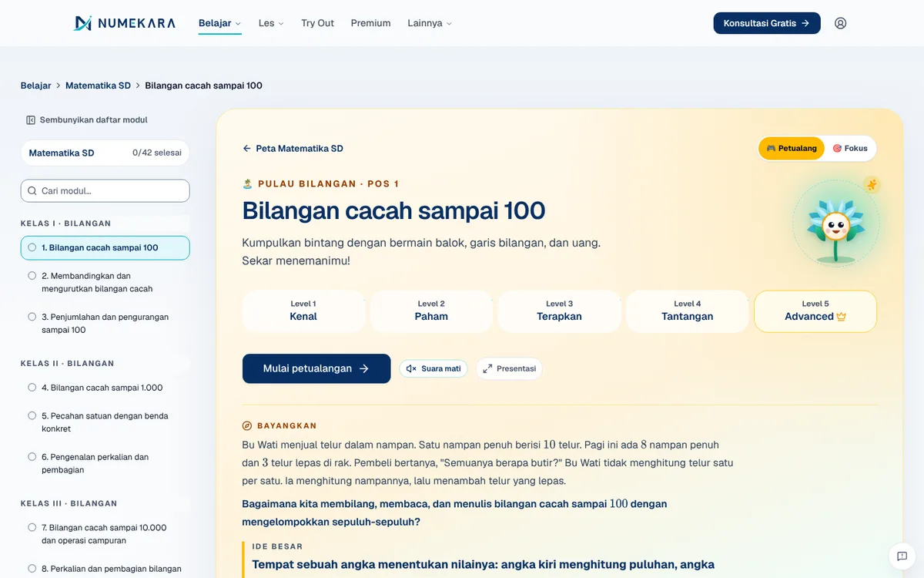Click Mulai petualangan button
924x578 pixels.
coord(316,369)
